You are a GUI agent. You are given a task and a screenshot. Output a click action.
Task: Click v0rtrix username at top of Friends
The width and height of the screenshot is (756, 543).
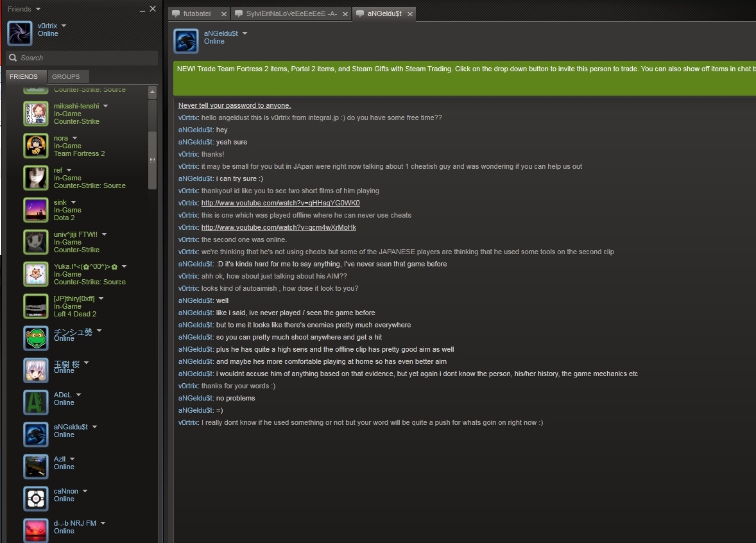47,26
